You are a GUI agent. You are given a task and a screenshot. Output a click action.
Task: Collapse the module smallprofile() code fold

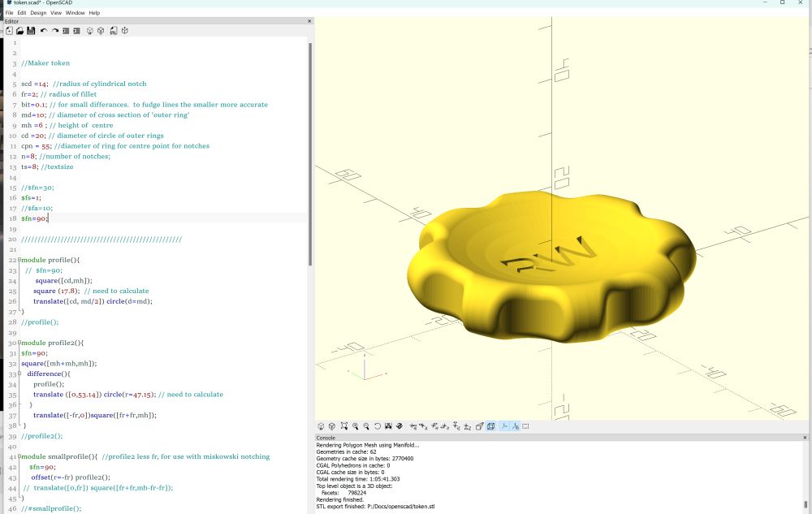[19, 457]
